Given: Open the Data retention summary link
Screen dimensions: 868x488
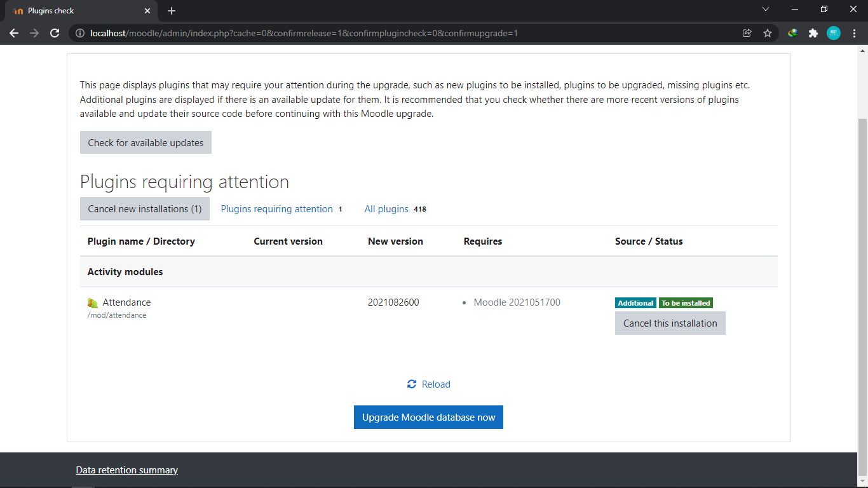Looking at the screenshot, I should (x=127, y=470).
